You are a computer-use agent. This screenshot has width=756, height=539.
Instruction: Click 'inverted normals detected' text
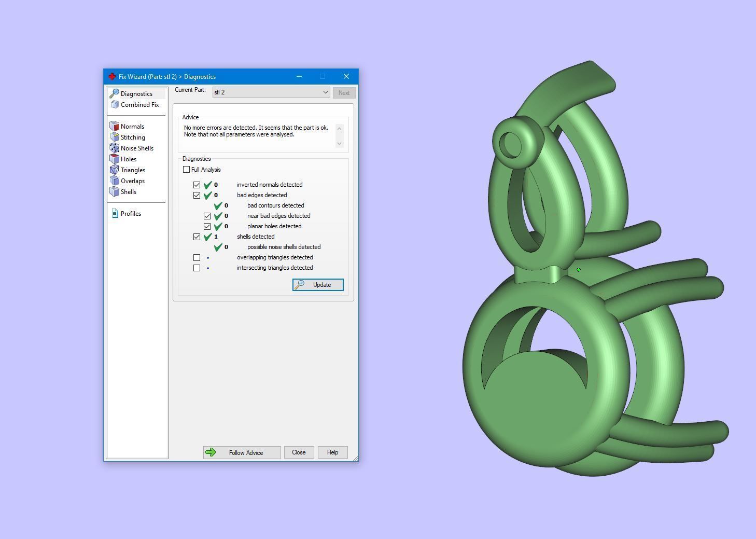tap(270, 185)
